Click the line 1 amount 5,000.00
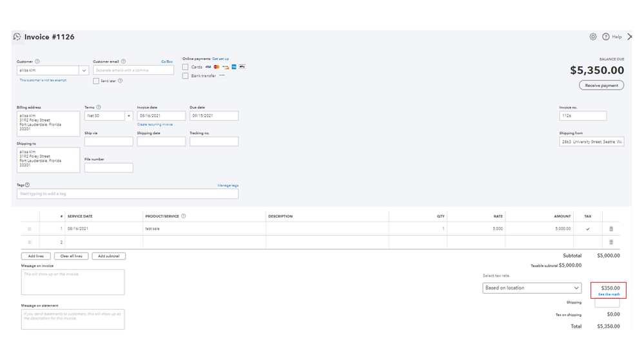The height and width of the screenshot is (362, 644). click(563, 229)
